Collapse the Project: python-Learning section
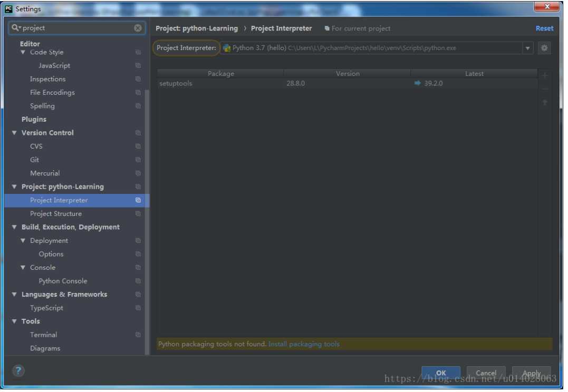 [x=14, y=187]
